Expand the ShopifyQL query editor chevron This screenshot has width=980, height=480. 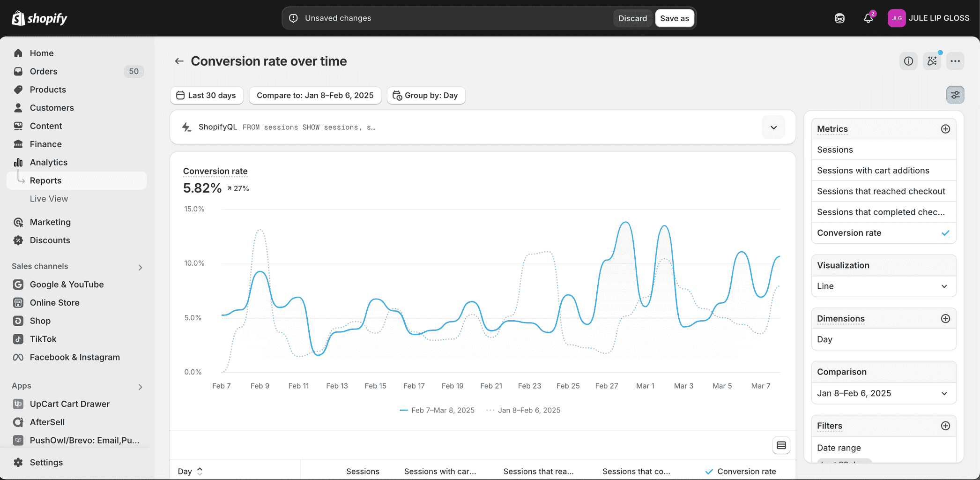[773, 127]
